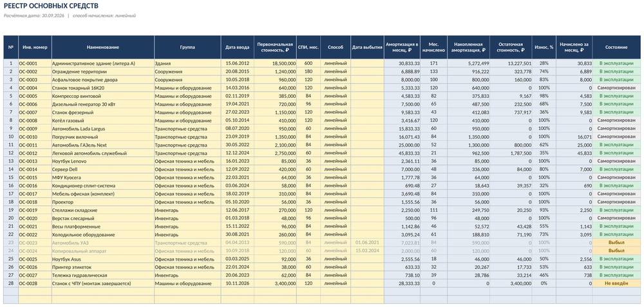Click monthly amortization '45,833.33' cell
The width and height of the screenshot is (644, 307).
coord(402,153)
